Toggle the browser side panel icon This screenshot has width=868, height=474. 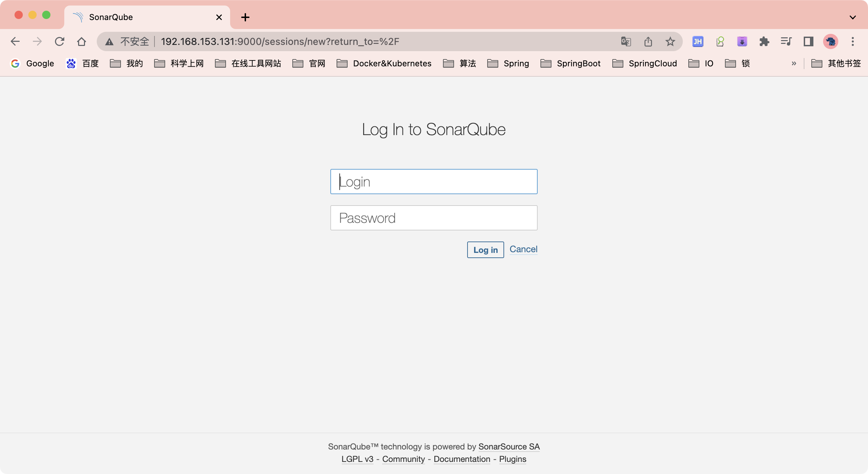[808, 42]
